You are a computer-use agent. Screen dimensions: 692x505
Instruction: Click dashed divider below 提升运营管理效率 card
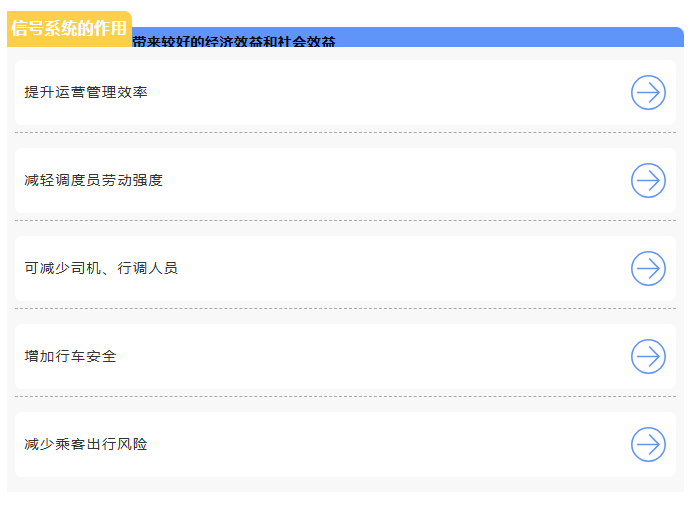click(345, 132)
